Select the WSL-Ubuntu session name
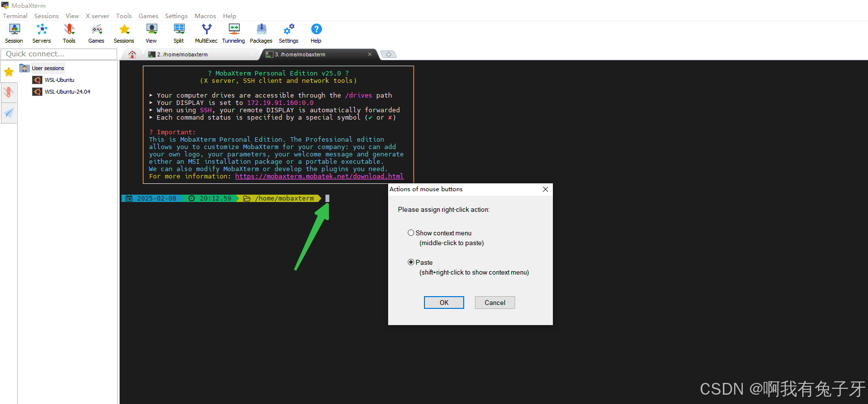 click(x=60, y=80)
